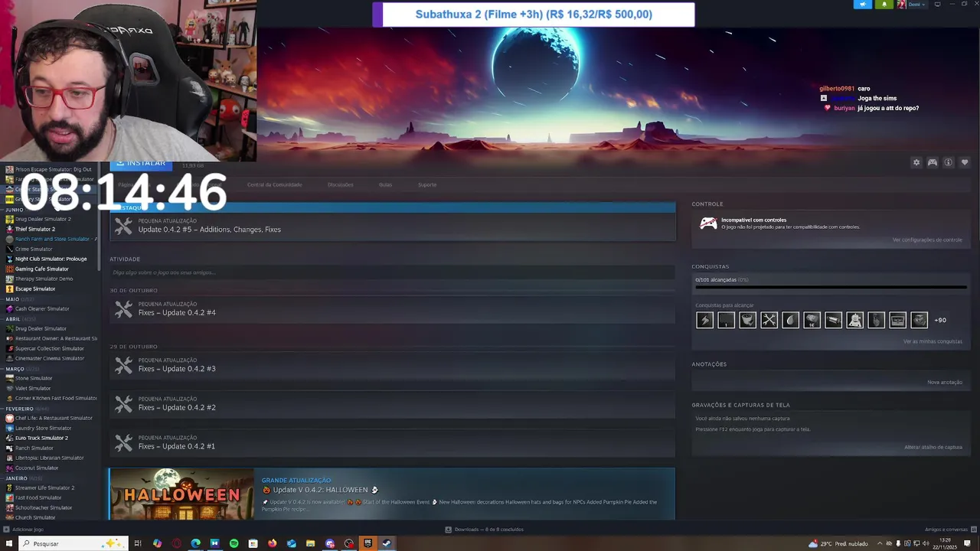Select Drug Dealer Simulator 2 in library

43,219
